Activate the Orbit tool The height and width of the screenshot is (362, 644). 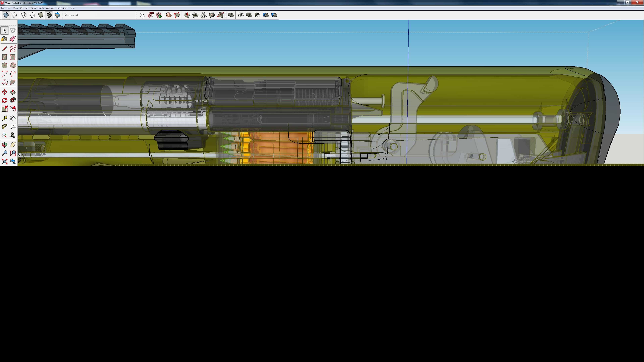(x=5, y=145)
